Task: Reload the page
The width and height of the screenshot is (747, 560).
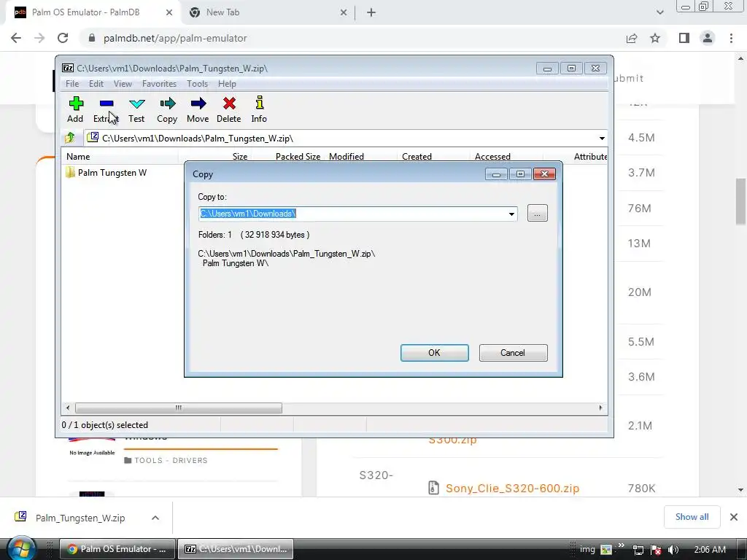Action: 63,38
